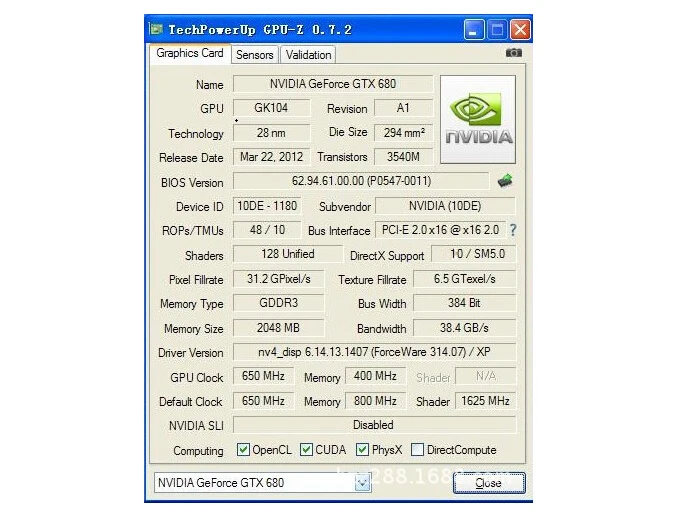The width and height of the screenshot is (684, 516).
Task: Close the window with the red X
Action: pos(520,30)
